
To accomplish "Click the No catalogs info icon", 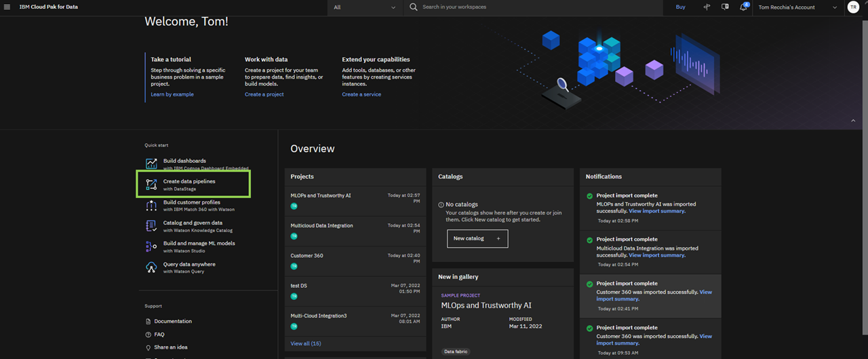I will 441,204.
